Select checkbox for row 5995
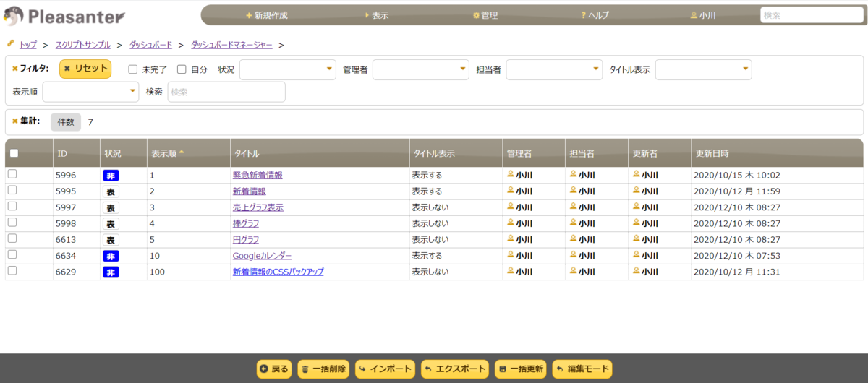Screen dimensions: 868x383 click(12, 190)
